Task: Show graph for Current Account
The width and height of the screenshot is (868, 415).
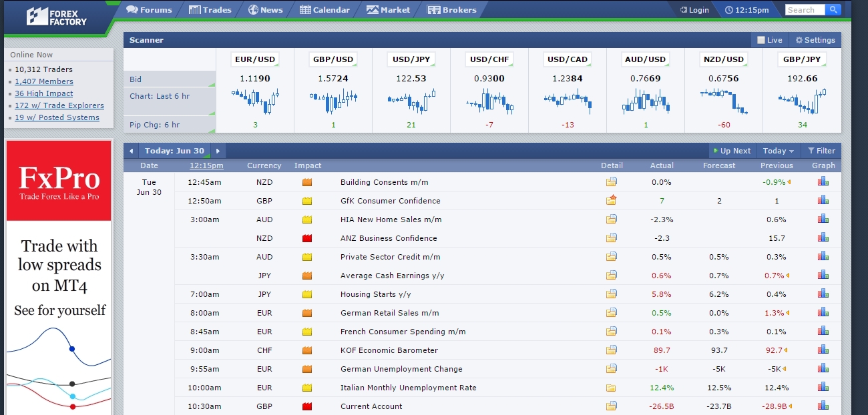Action: coord(823,406)
